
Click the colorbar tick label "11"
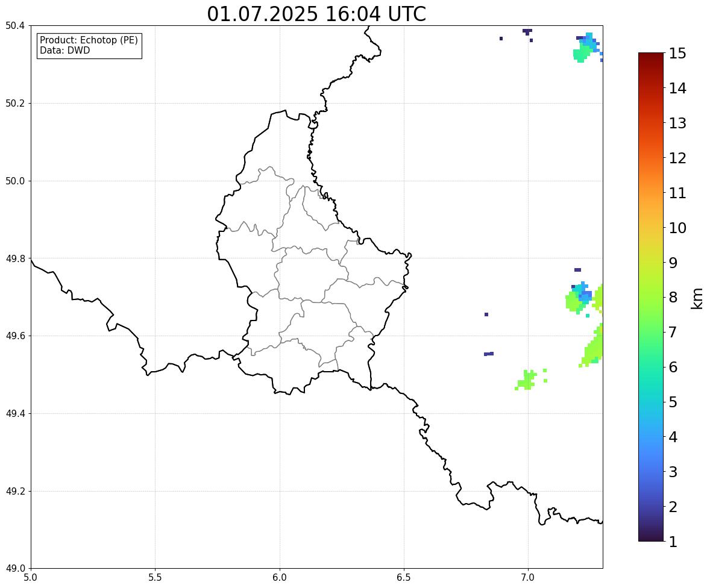677,193
